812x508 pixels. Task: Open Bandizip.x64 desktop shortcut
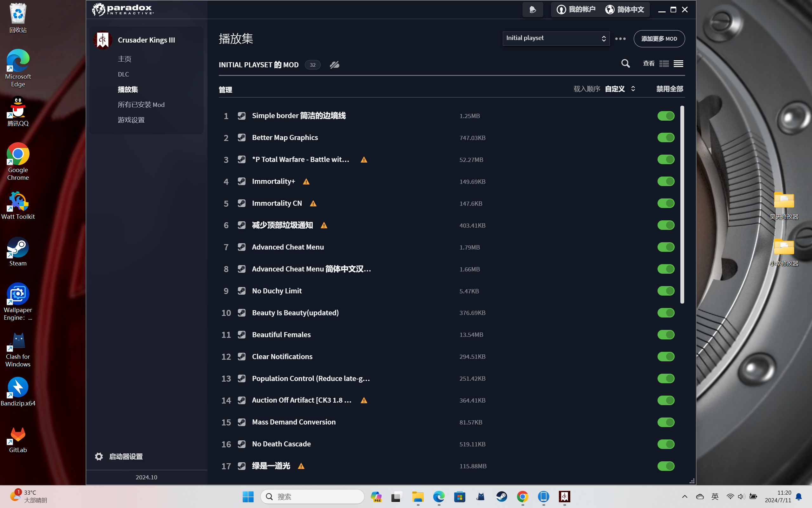(x=18, y=392)
